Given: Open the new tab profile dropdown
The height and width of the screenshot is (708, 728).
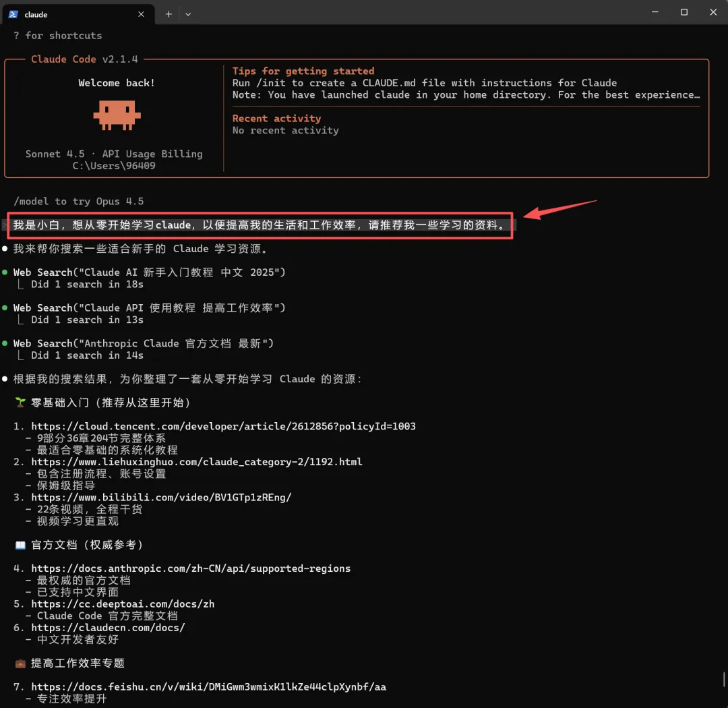Looking at the screenshot, I should click(x=188, y=14).
